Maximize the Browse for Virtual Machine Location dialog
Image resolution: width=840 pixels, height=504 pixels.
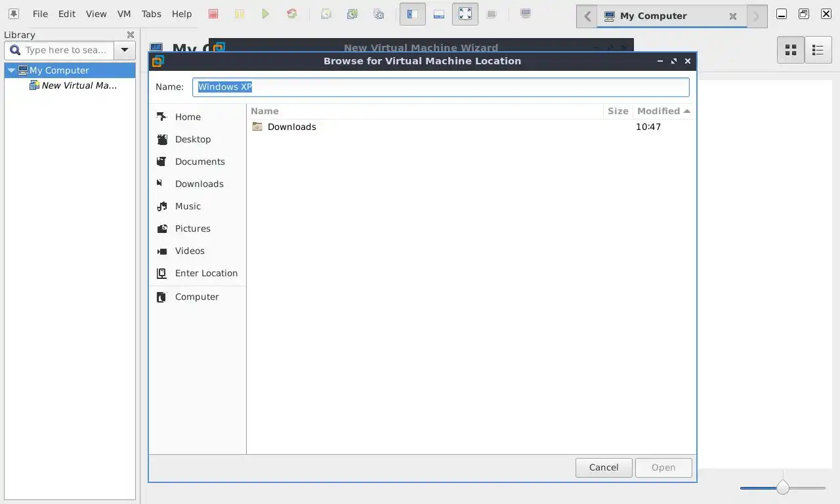674,61
